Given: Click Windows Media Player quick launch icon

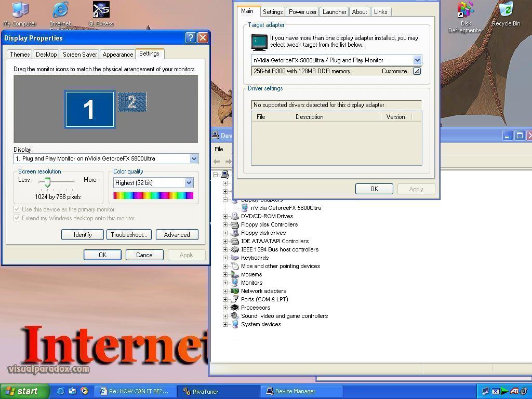Looking at the screenshot, I should (x=84, y=391).
